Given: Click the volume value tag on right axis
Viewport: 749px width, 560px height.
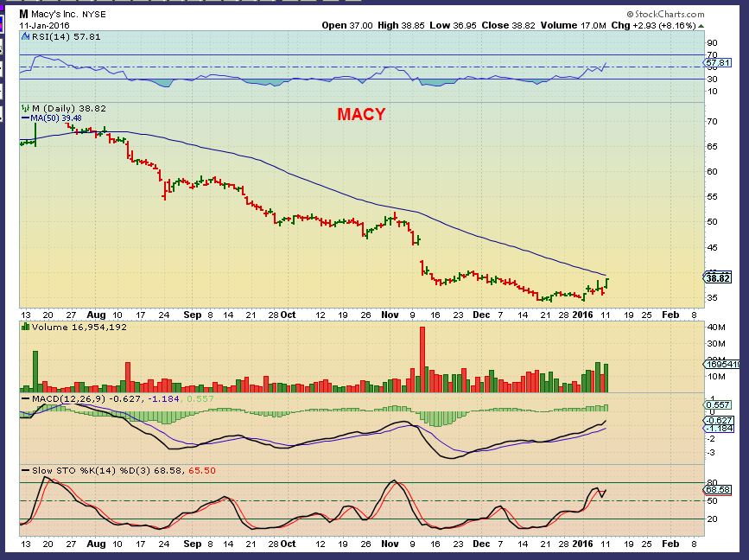Looking at the screenshot, I should pyautogui.click(x=722, y=364).
